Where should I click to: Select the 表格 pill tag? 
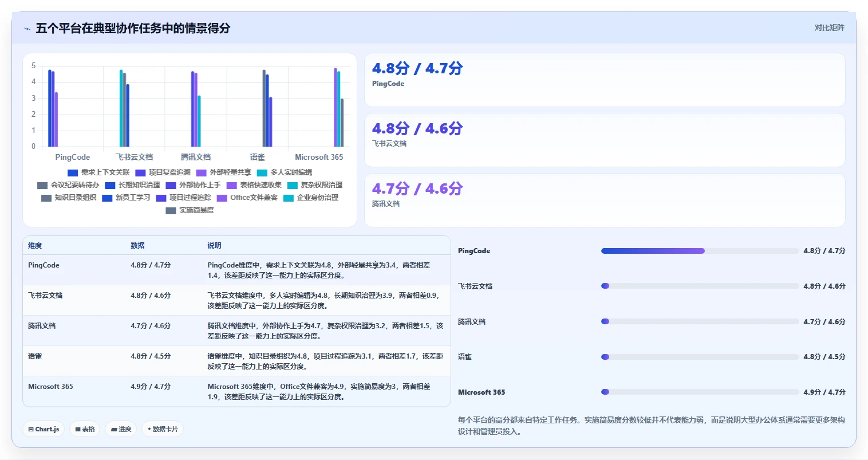[x=85, y=429]
